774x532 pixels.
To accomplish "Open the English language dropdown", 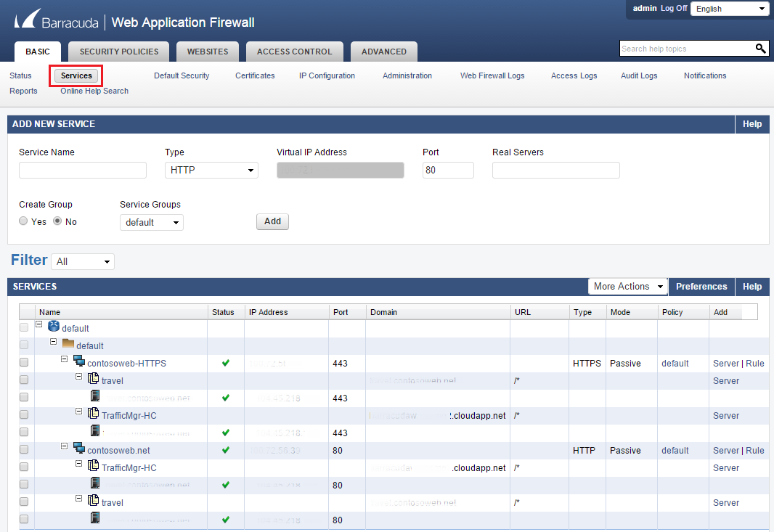I will (730, 9).
